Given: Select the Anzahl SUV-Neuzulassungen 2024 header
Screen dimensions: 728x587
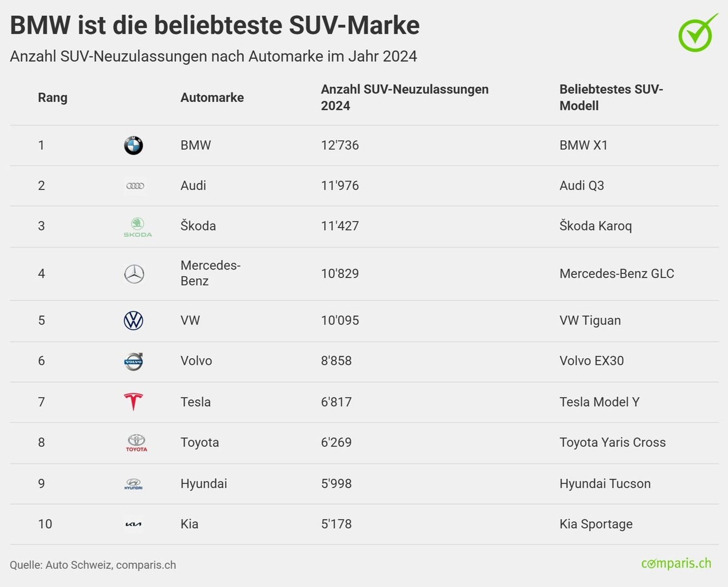Looking at the screenshot, I should point(405,98).
